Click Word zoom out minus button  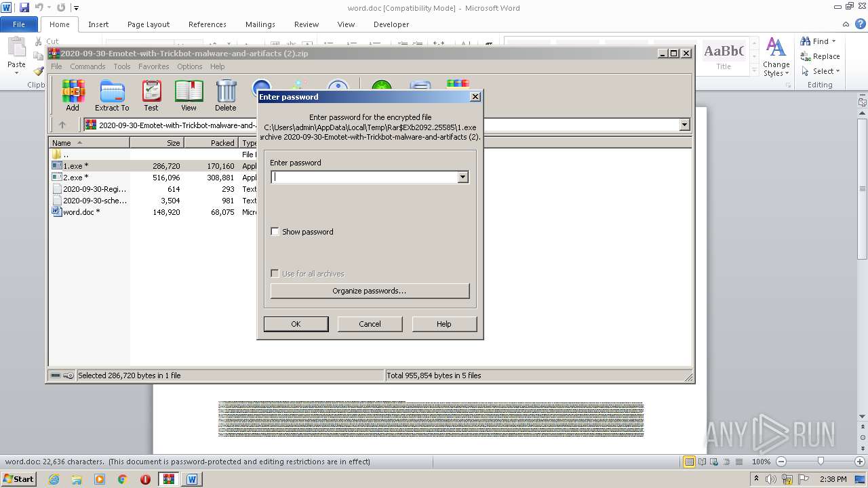pos(781,462)
